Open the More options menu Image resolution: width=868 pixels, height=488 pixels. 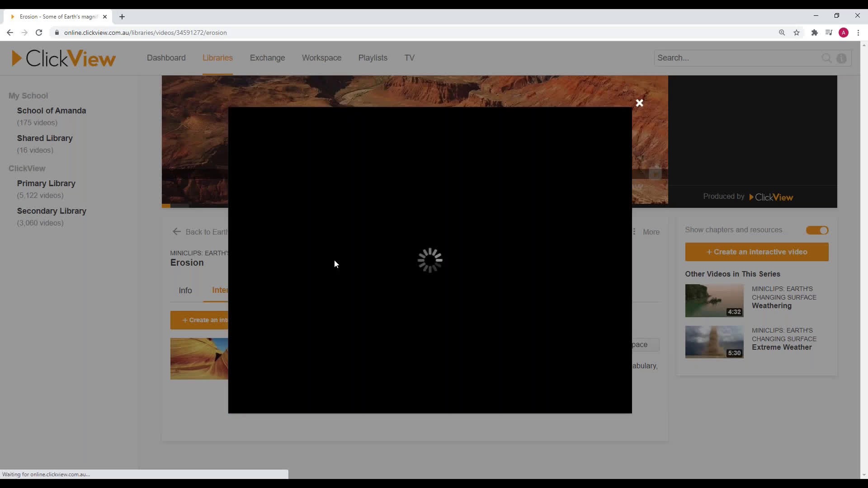[651, 232]
